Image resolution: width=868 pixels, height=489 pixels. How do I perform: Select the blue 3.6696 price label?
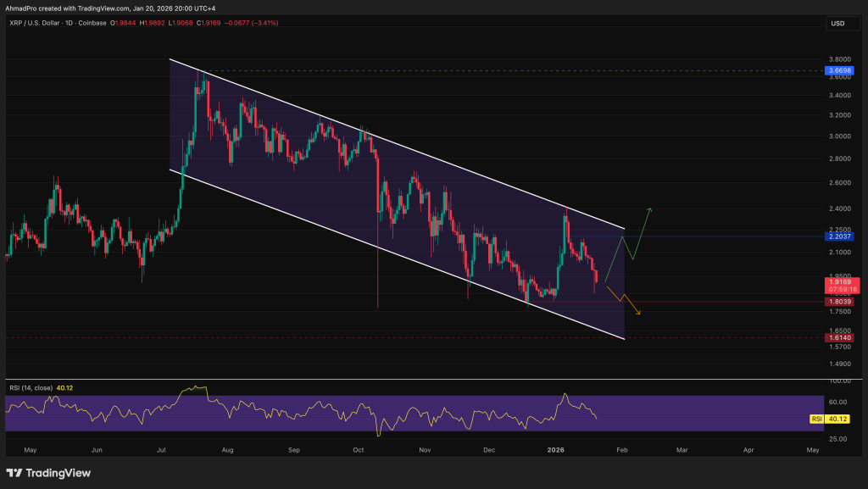(x=844, y=70)
